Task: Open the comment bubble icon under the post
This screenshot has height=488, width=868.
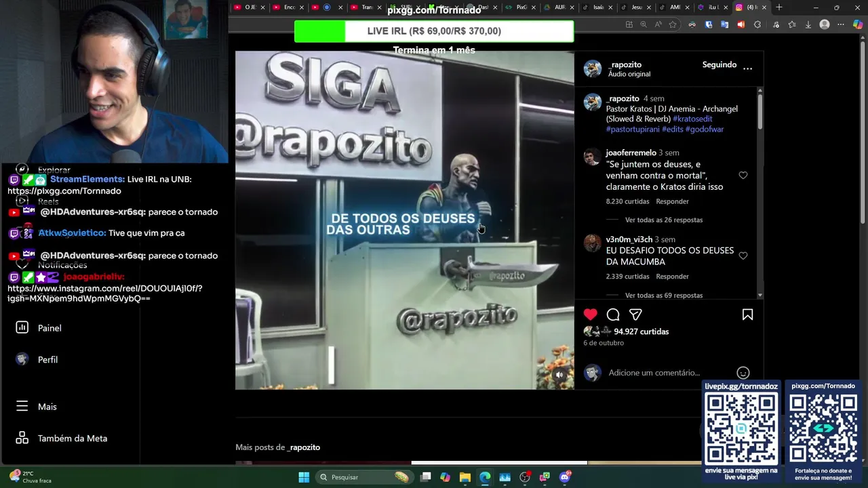Action: 613,314
